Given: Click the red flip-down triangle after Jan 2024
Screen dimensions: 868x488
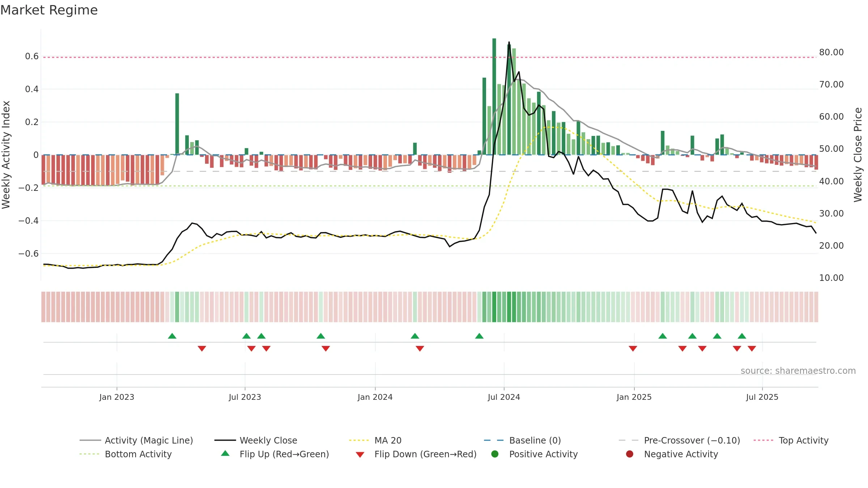Looking at the screenshot, I should coord(420,348).
